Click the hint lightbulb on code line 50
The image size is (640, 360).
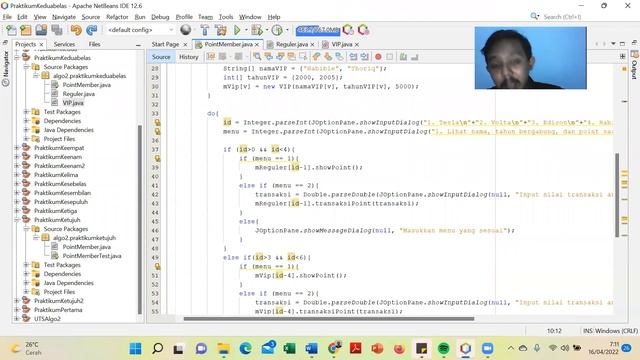[157, 267]
